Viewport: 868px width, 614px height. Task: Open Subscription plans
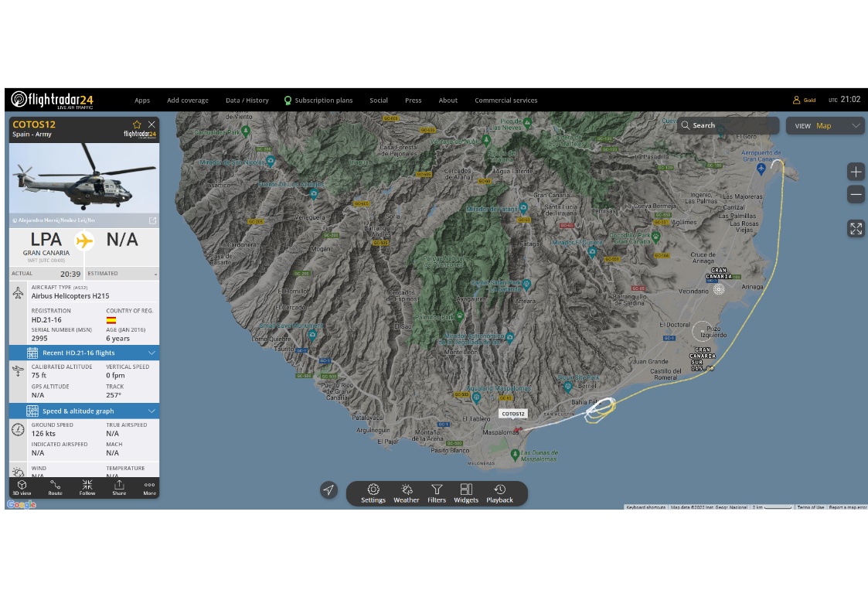point(318,101)
